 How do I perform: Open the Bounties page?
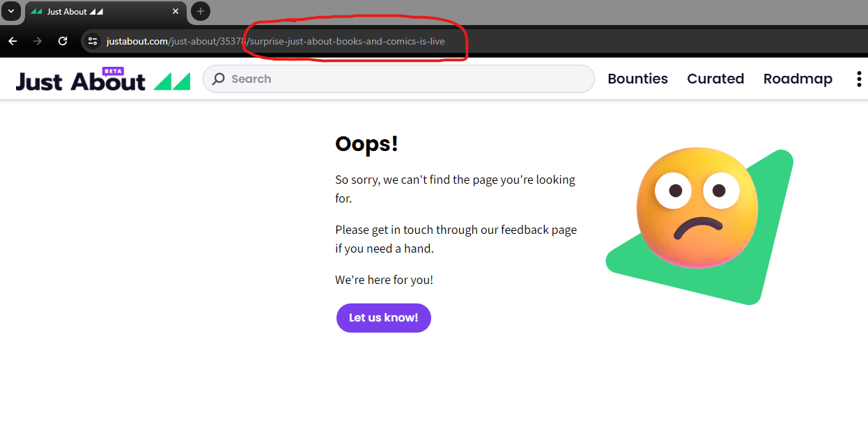click(x=637, y=79)
